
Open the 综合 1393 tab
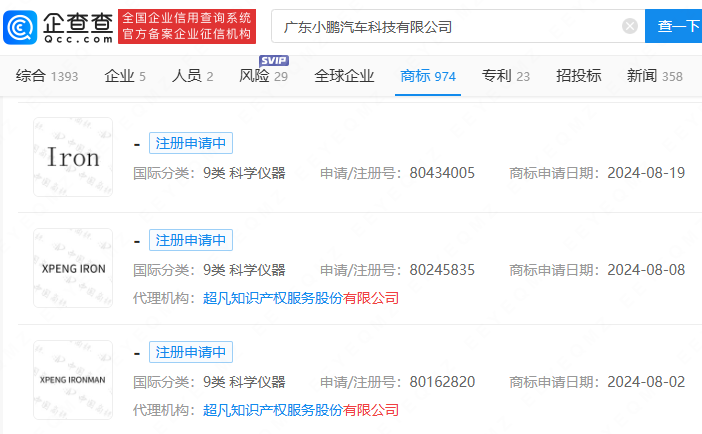click(x=47, y=76)
